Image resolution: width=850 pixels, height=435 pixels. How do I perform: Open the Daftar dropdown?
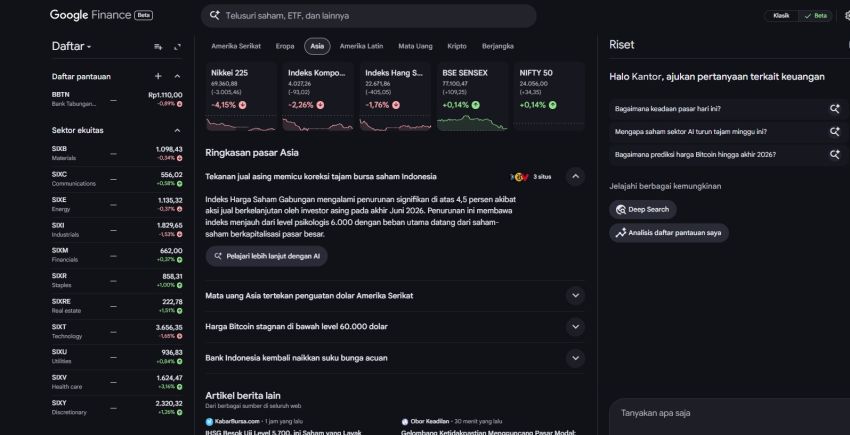click(72, 47)
